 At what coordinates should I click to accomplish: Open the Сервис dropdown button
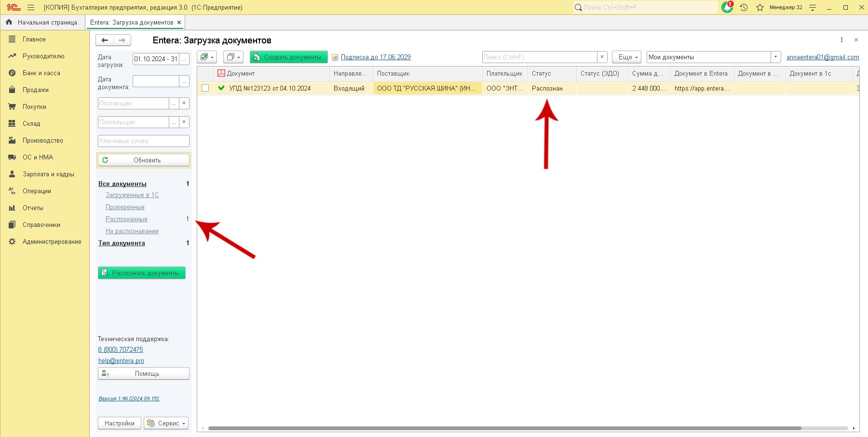pos(166,423)
